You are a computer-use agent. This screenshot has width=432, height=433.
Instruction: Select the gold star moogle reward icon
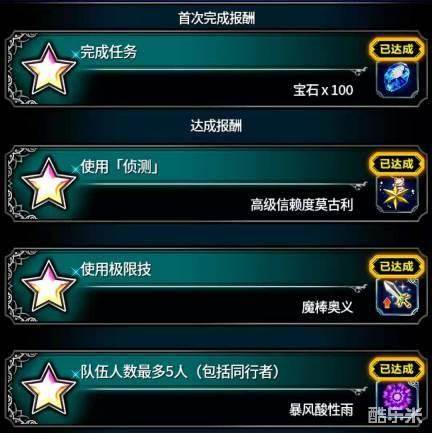point(397,195)
